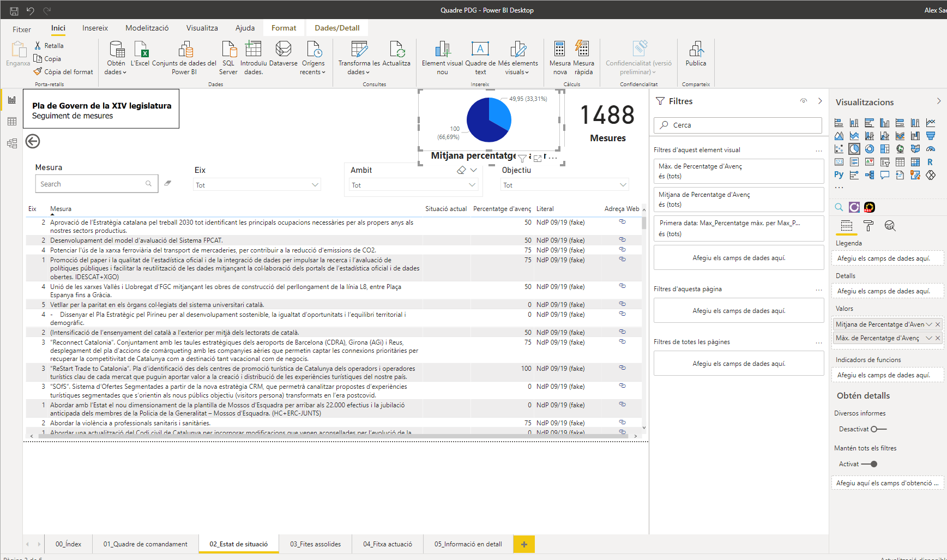Viewport: 947px width, 560px height.
Task: Select the scatter chart visualization icon
Action: (x=839, y=149)
